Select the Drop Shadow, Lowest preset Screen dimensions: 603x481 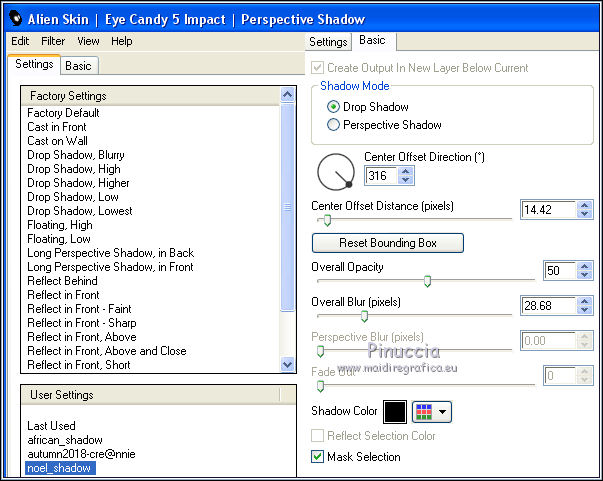pos(80,211)
